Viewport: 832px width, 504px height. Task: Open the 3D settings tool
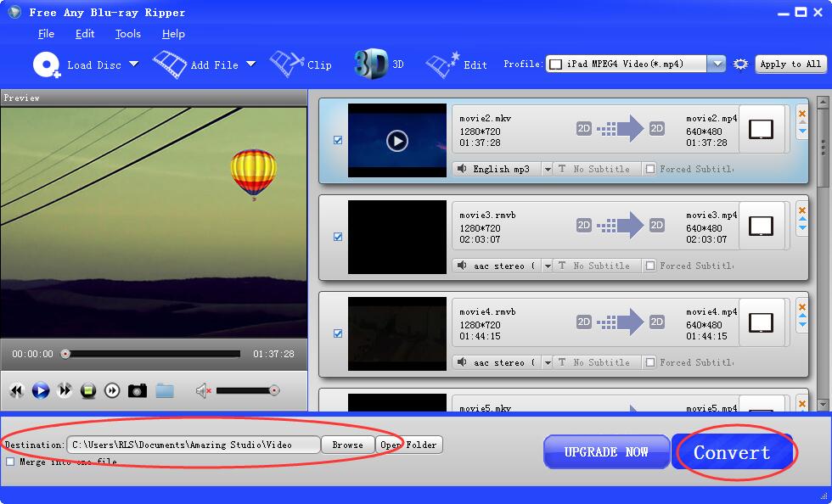[379, 64]
